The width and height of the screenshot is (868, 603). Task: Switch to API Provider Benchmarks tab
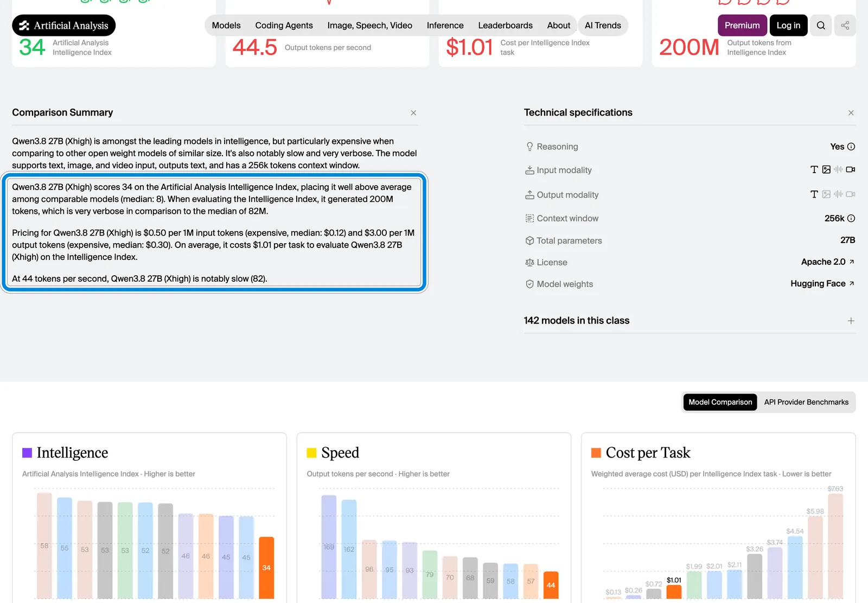click(x=806, y=402)
